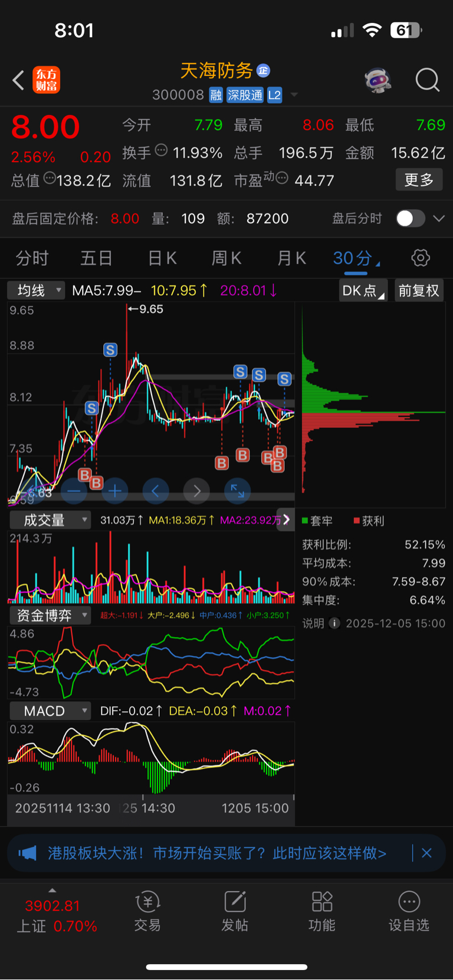Open the 成交量 indicator dropdown

(50, 520)
